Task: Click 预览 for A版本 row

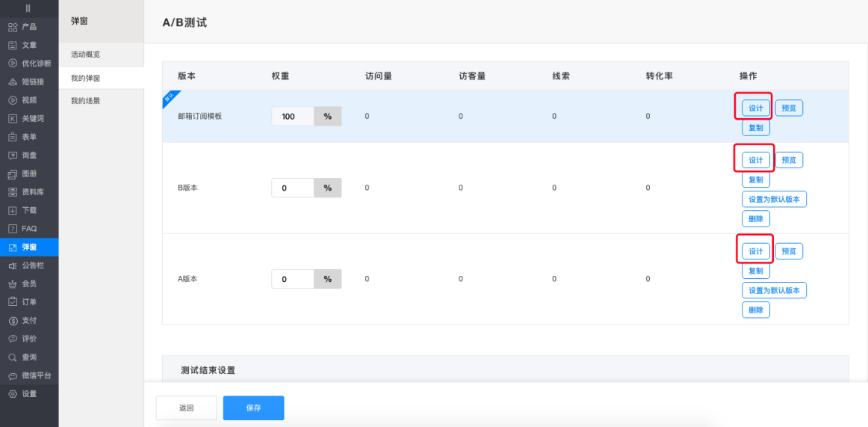Action: (789, 251)
